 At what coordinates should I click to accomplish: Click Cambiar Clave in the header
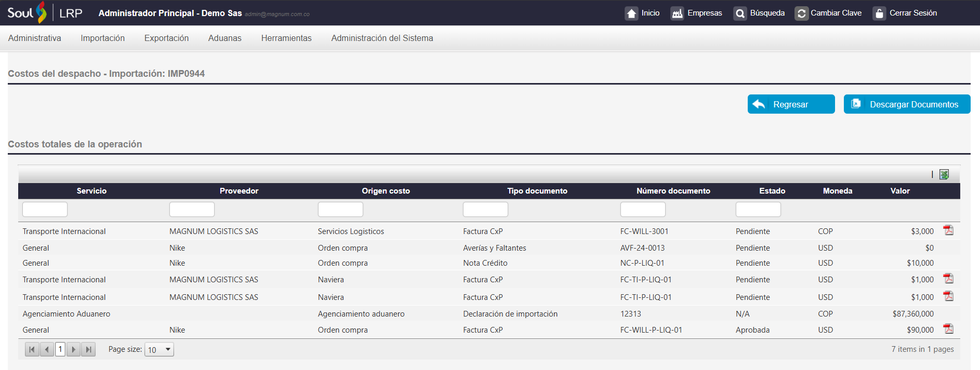tap(828, 13)
